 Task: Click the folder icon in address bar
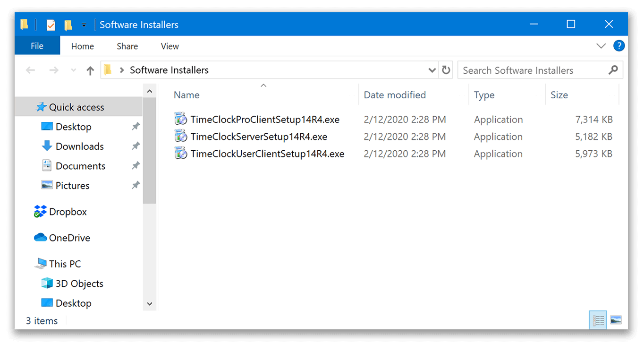(x=108, y=70)
